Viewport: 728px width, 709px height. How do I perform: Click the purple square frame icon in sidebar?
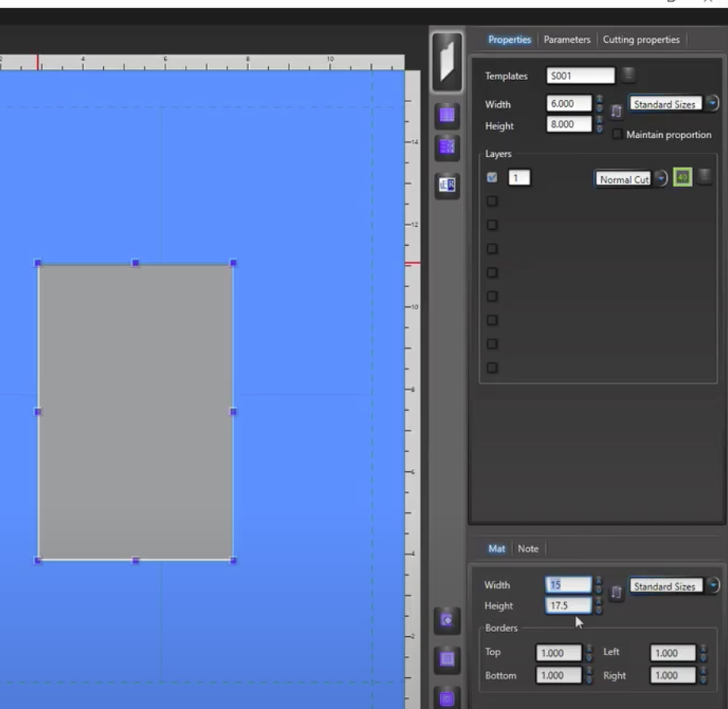446,658
